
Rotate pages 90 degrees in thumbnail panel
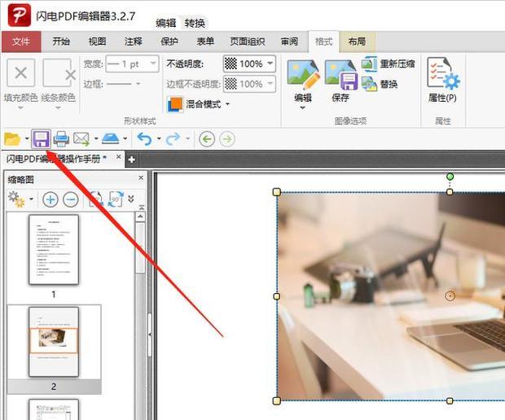click(x=116, y=199)
